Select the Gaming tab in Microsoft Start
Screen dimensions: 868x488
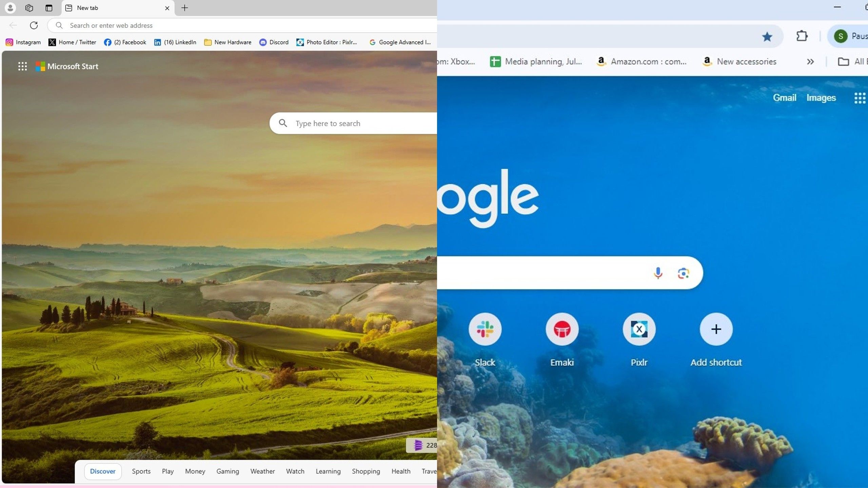point(227,471)
